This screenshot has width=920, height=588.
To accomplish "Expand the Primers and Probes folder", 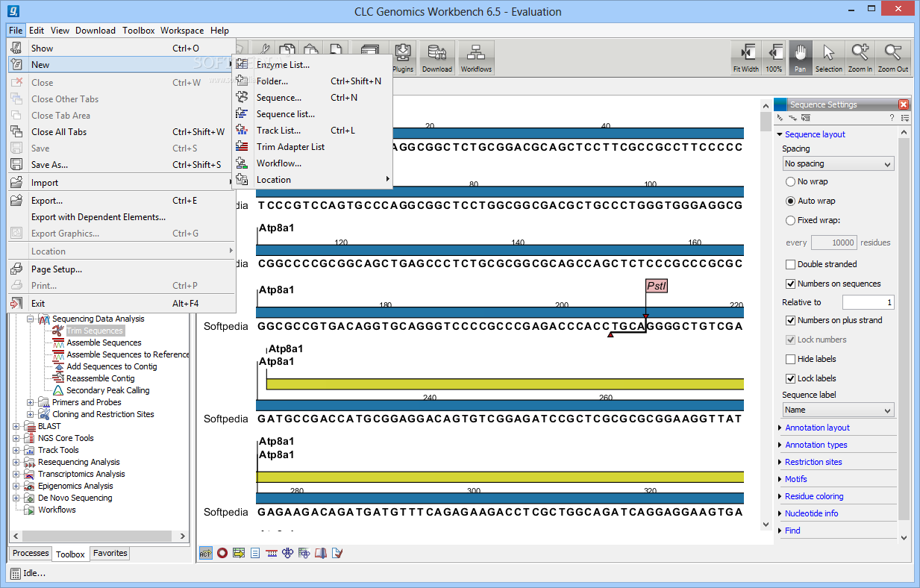I will [31, 402].
